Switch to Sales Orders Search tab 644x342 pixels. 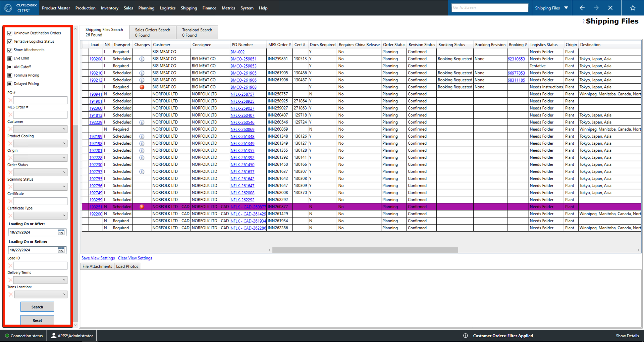tap(153, 32)
